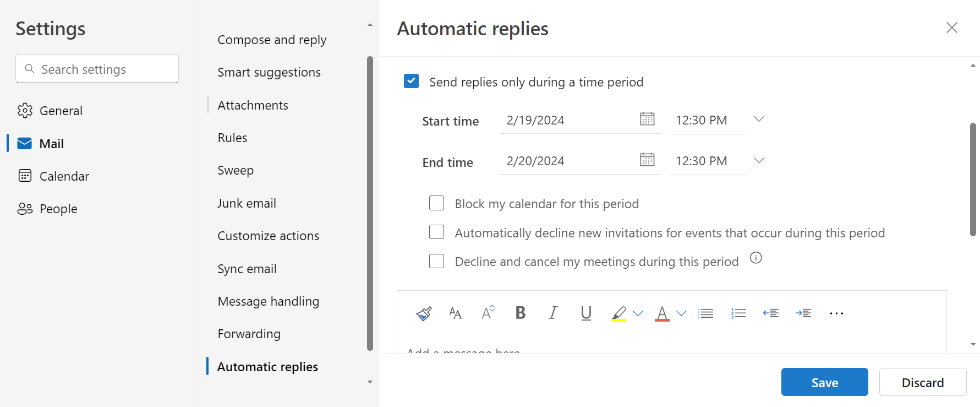Check Decline and cancel my meetings option
The image size is (980, 407).
click(436, 261)
